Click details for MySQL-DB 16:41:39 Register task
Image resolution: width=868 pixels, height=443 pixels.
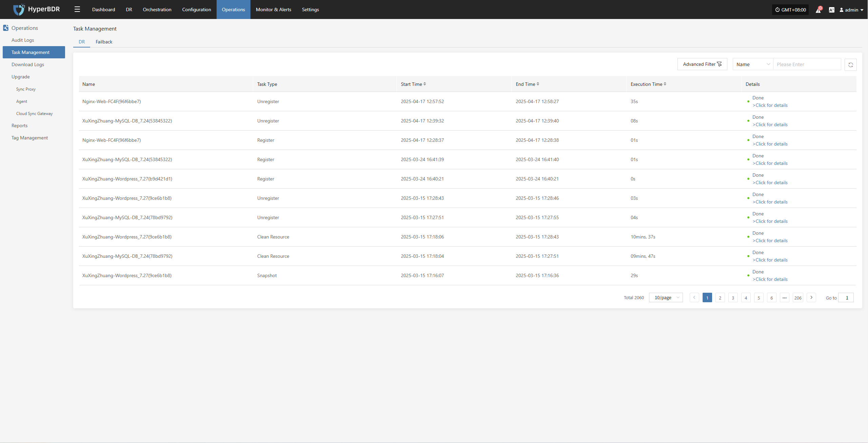pyautogui.click(x=770, y=163)
